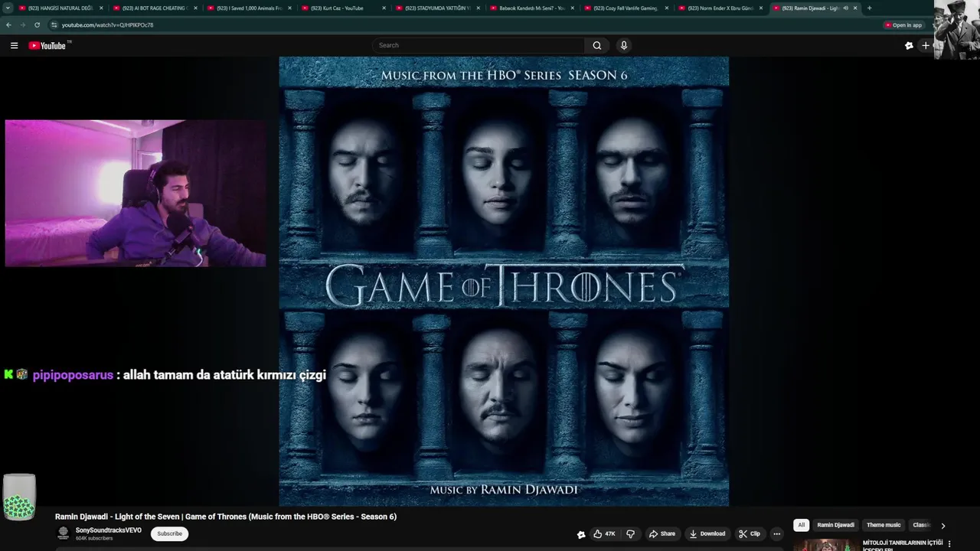Click the search magnifier button
The image size is (980, 551).
(x=597, y=45)
